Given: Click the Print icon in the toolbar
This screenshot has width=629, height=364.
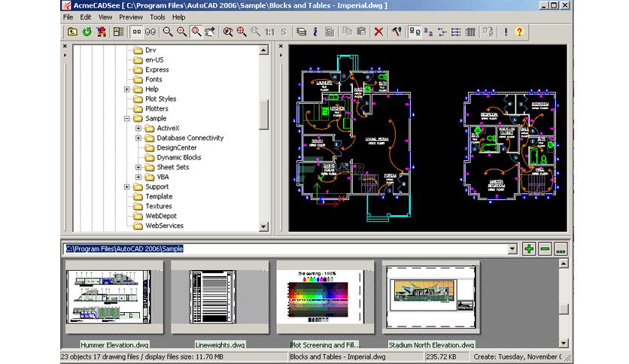Looking at the screenshot, I should [x=330, y=32].
